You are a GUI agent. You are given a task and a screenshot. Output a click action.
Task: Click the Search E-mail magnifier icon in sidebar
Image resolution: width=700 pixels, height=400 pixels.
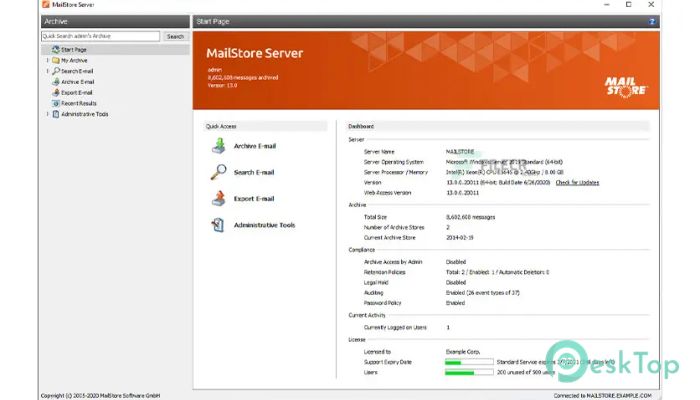pyautogui.click(x=55, y=71)
